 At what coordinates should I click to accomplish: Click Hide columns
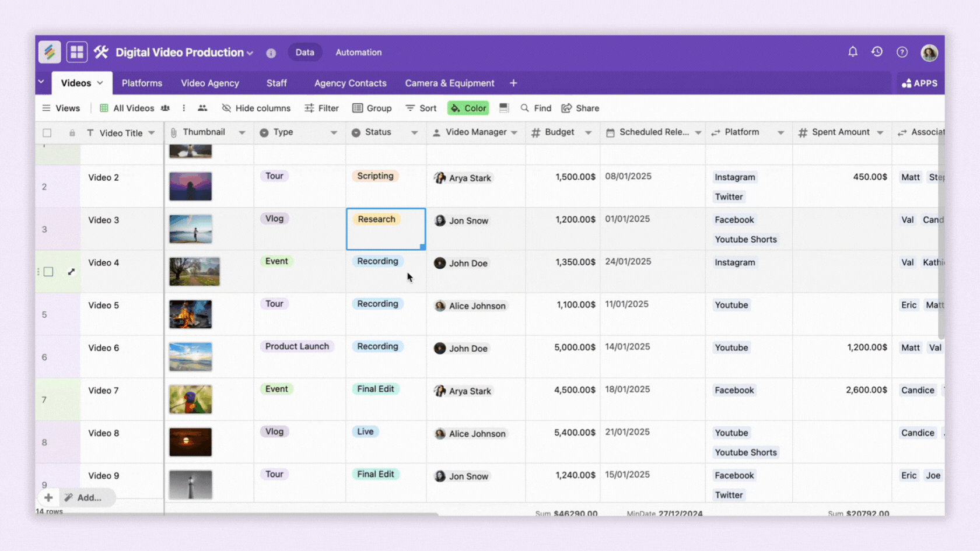[x=256, y=108]
